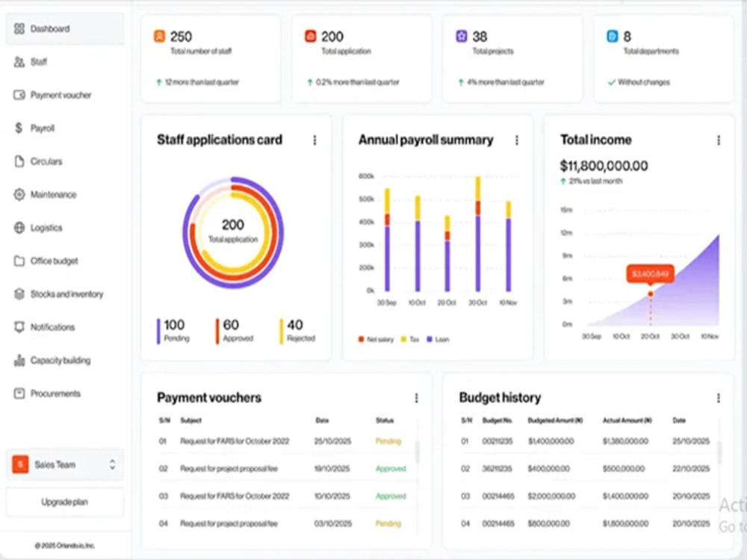Click the Logistics globe icon
747x560 pixels.
click(x=19, y=228)
